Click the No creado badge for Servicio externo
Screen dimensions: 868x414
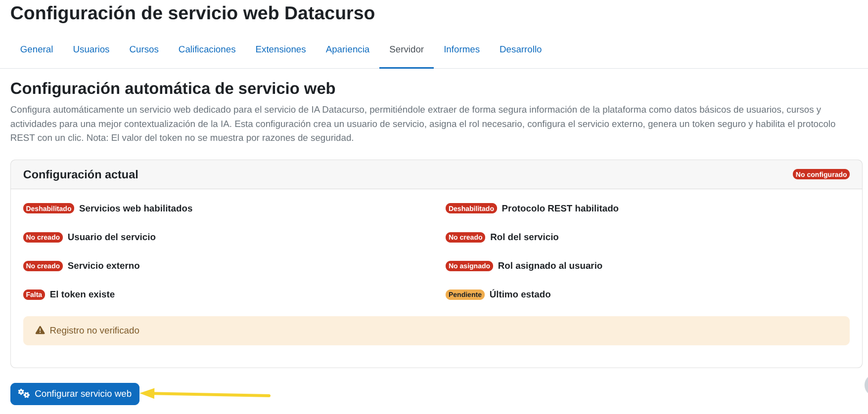tap(43, 266)
